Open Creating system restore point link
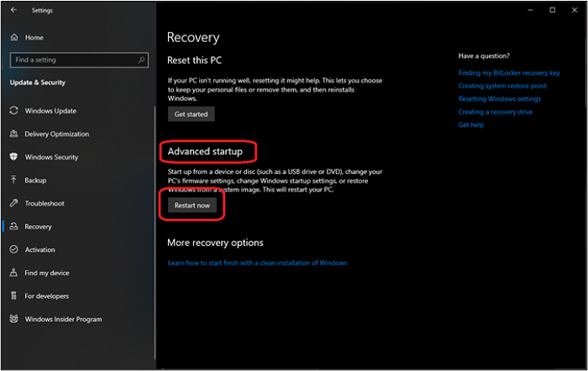This screenshot has height=371, width=588. [x=502, y=86]
